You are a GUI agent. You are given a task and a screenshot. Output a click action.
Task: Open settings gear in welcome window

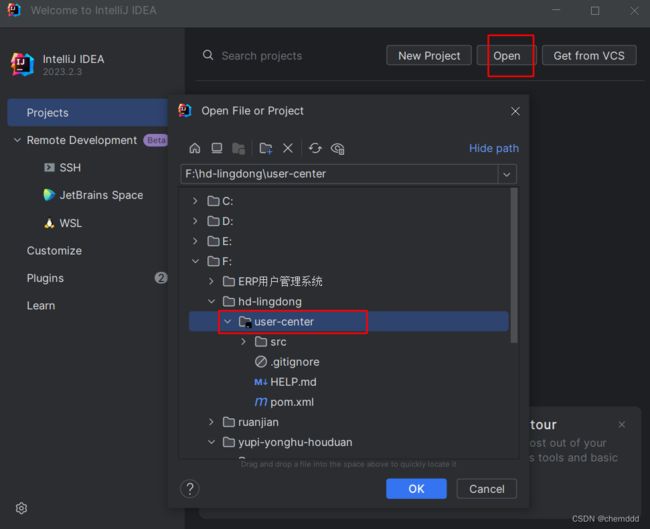coord(22,508)
